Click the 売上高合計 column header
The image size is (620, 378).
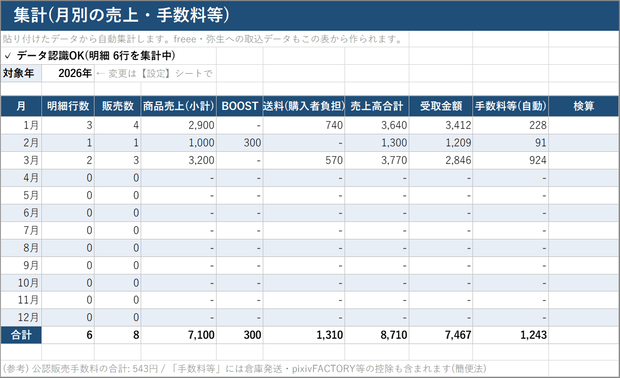[x=377, y=106]
